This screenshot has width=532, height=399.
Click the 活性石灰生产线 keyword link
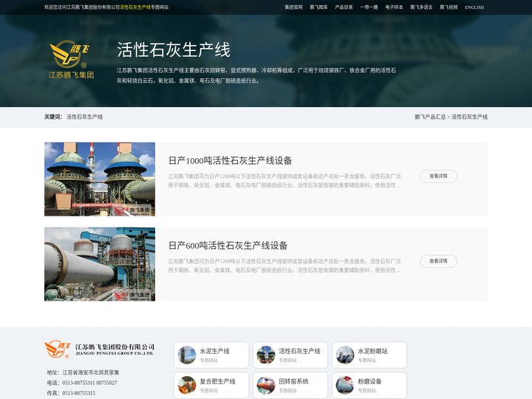tap(84, 117)
